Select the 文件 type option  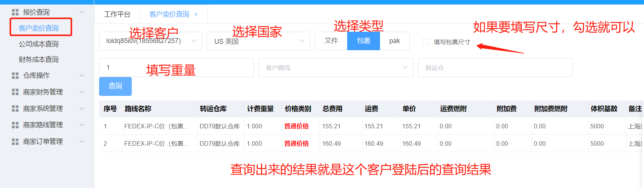click(x=331, y=41)
